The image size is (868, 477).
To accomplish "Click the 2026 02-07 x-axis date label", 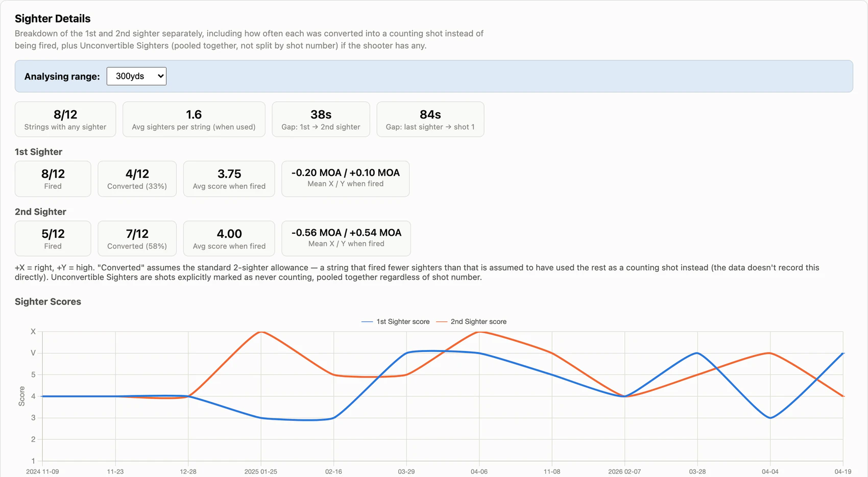I will pyautogui.click(x=624, y=471).
